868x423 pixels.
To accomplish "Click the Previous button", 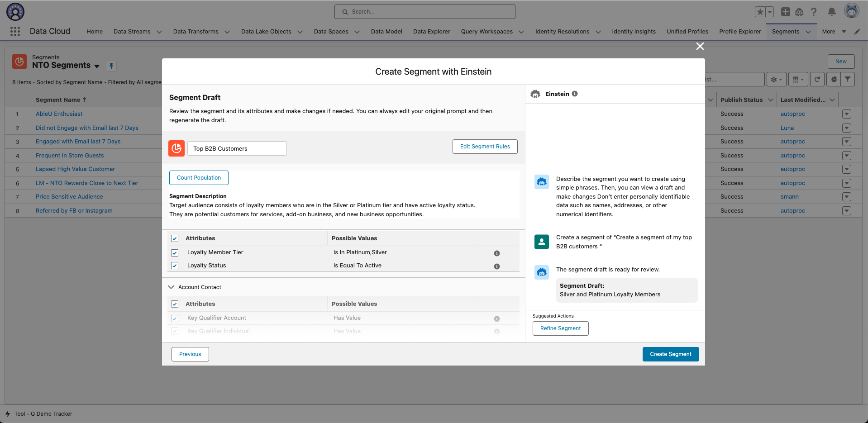I will point(190,354).
